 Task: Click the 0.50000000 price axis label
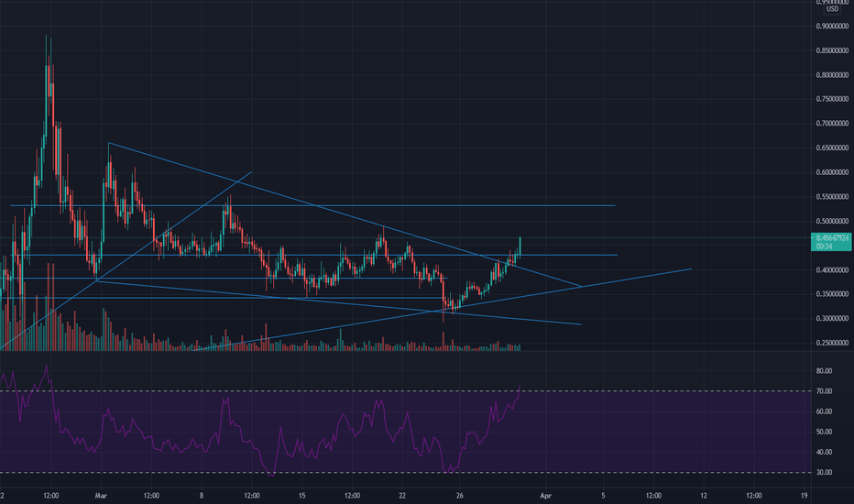(832, 221)
